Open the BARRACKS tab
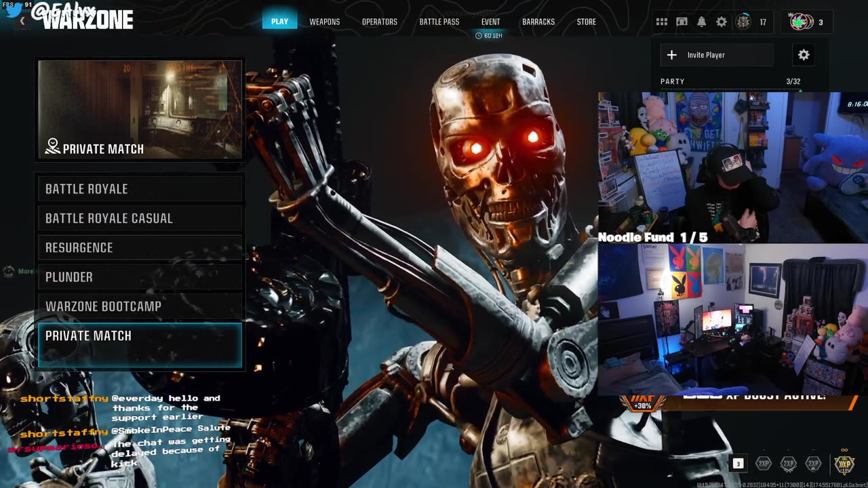Image resolution: width=868 pixels, height=488 pixels. coord(538,22)
